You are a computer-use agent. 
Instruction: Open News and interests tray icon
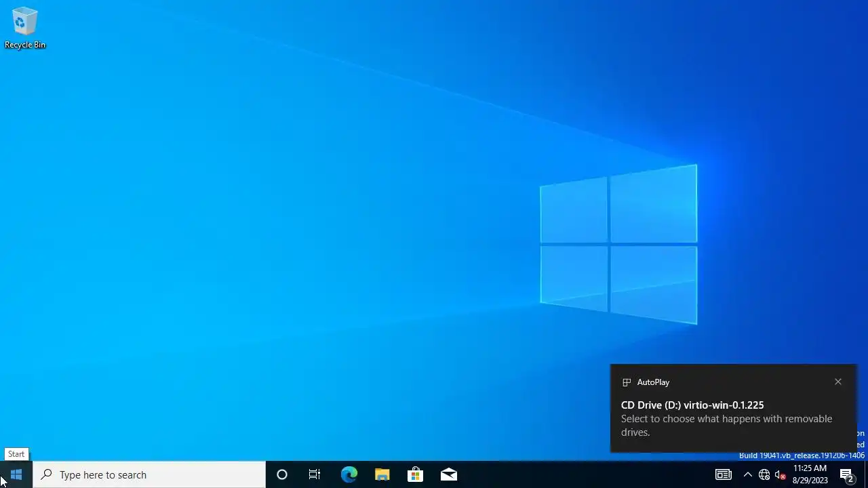click(x=724, y=474)
